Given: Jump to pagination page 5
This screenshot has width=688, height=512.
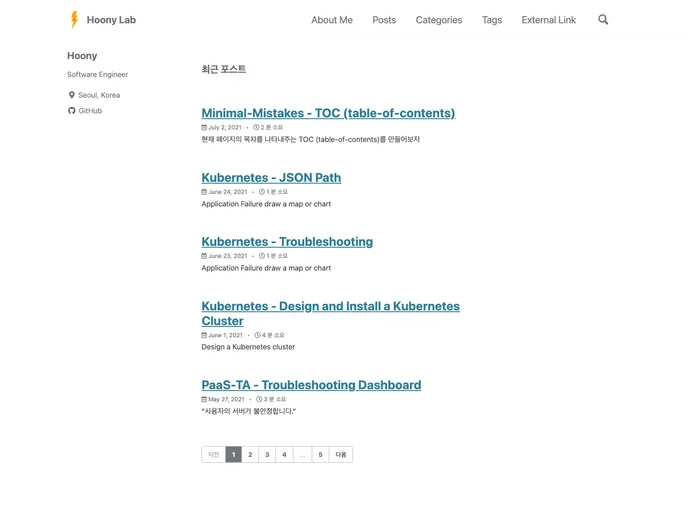Looking at the screenshot, I should pos(320,455).
